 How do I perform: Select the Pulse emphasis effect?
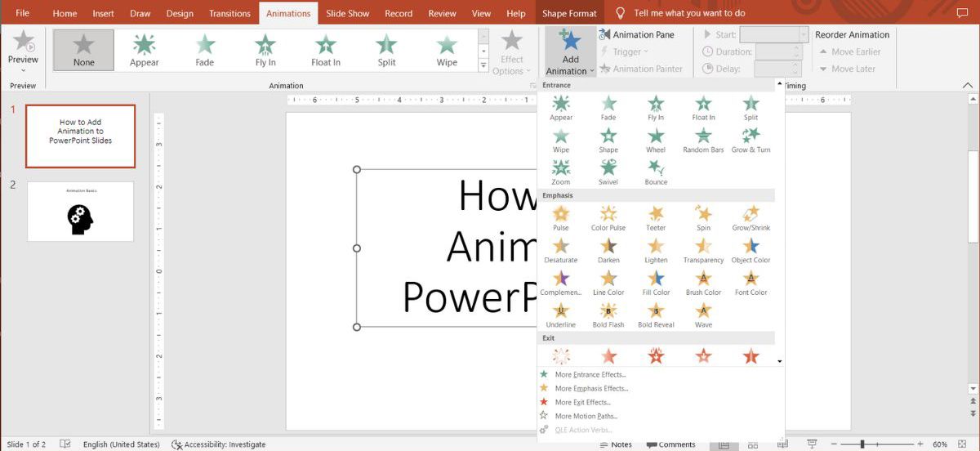[x=560, y=218]
